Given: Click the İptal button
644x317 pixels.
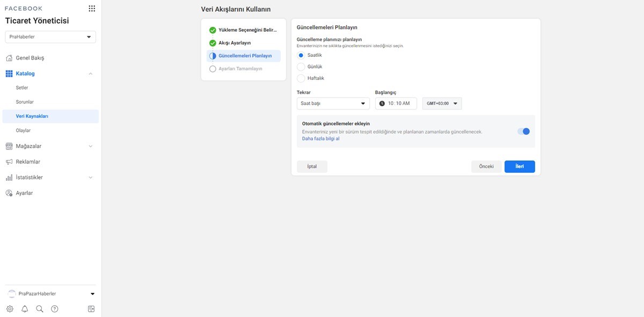Looking at the screenshot, I should point(312,167).
